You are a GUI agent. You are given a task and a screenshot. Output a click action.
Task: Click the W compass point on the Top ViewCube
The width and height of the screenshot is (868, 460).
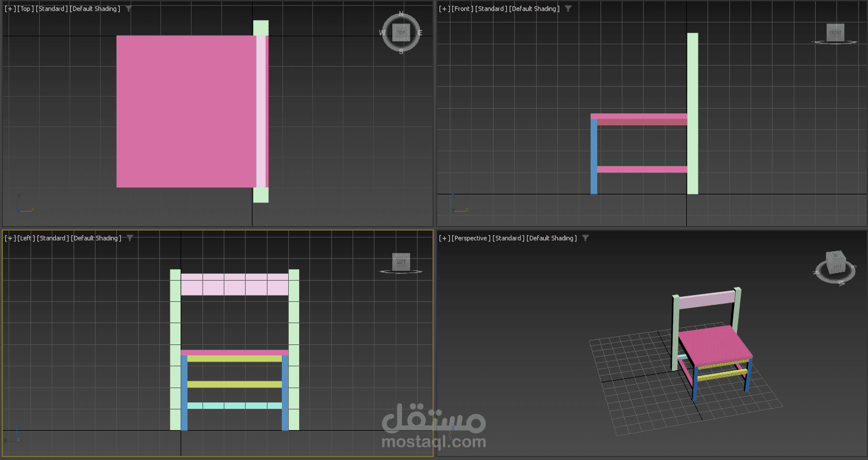click(x=382, y=33)
